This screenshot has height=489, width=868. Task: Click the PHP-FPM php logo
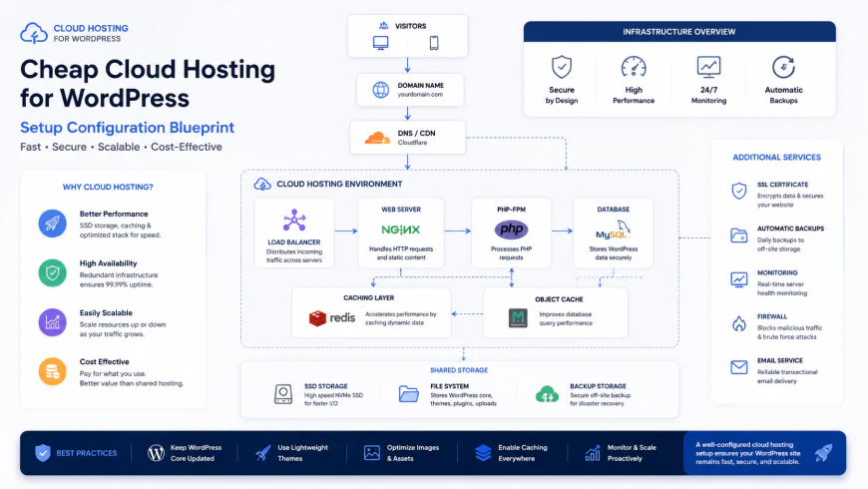coord(511,230)
